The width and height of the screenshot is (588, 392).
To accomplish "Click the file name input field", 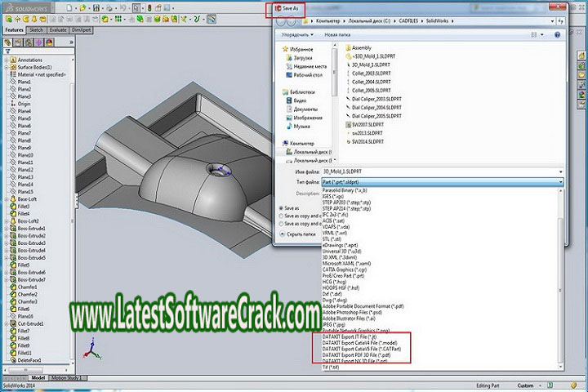I will pos(442,171).
